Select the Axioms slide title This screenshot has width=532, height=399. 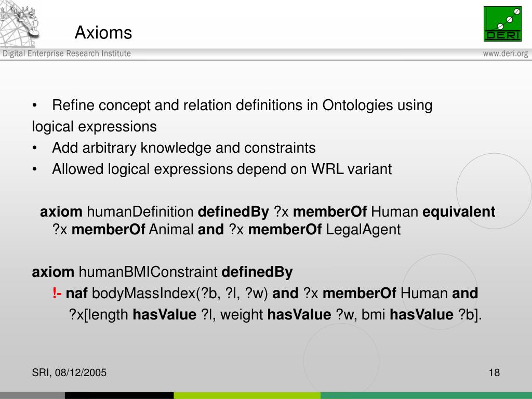[103, 33]
